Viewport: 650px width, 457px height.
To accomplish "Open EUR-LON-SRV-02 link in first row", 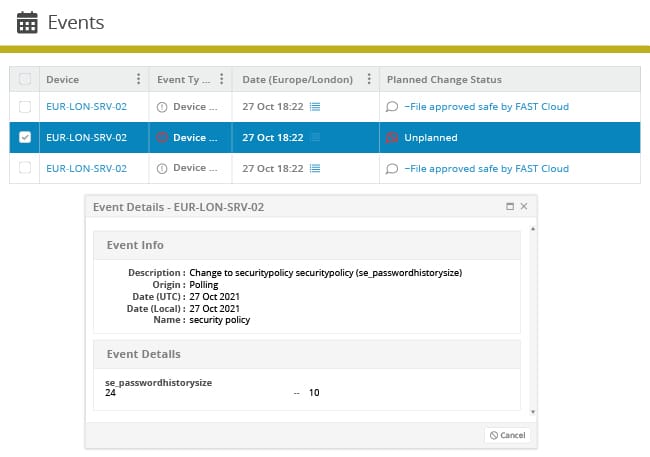I will point(87,107).
